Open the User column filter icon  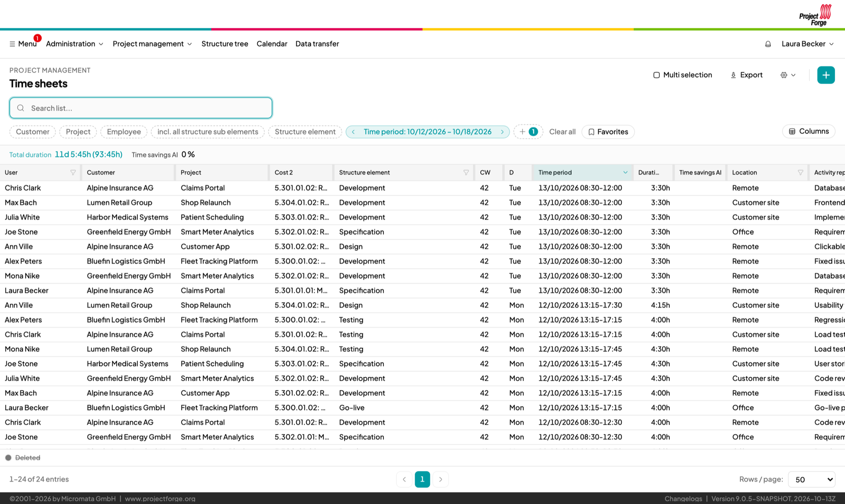tap(73, 173)
